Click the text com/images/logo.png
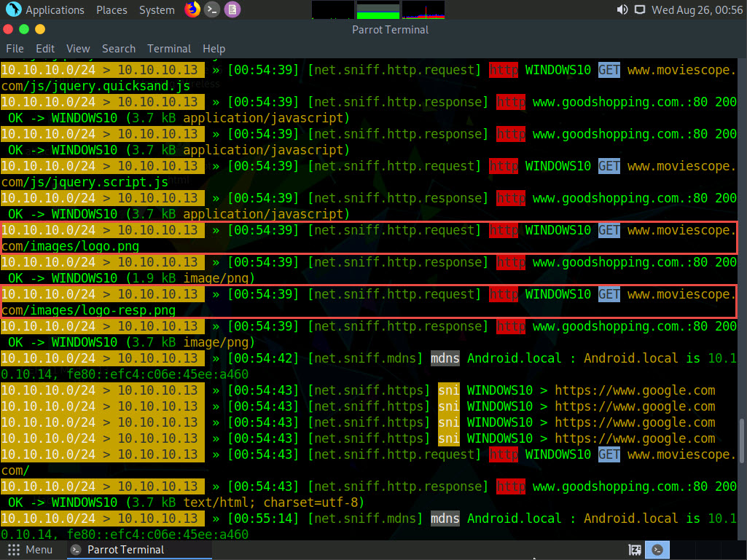This screenshot has width=747, height=560. coord(70,246)
